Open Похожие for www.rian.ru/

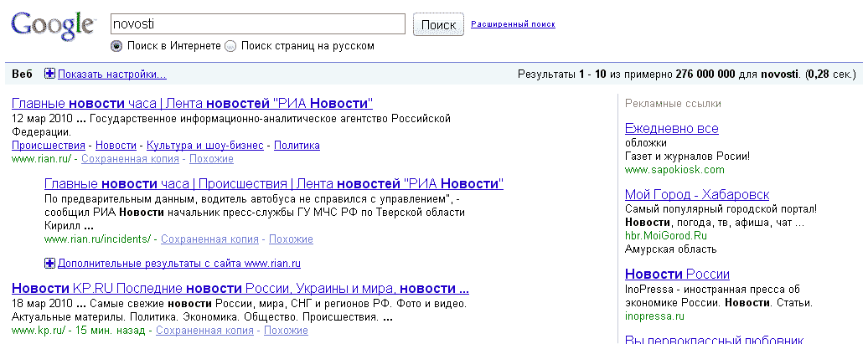(x=211, y=159)
